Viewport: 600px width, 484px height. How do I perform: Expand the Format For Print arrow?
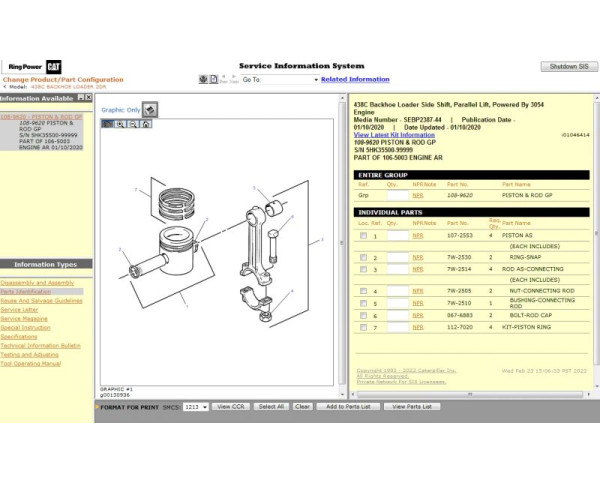[x=97, y=407]
